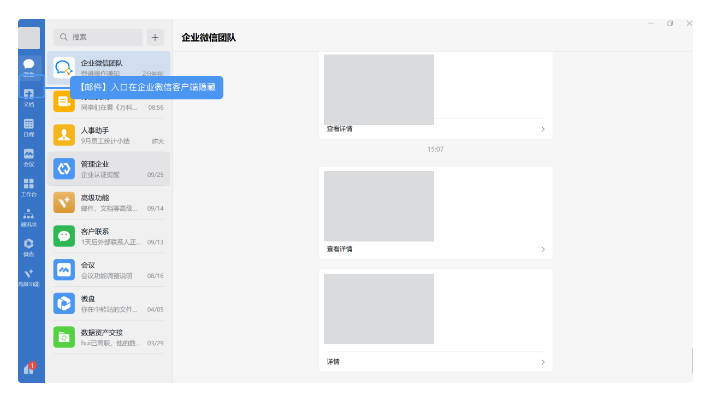
Task: Click the 会议 icon in the left sidebar
Action: click(29, 157)
